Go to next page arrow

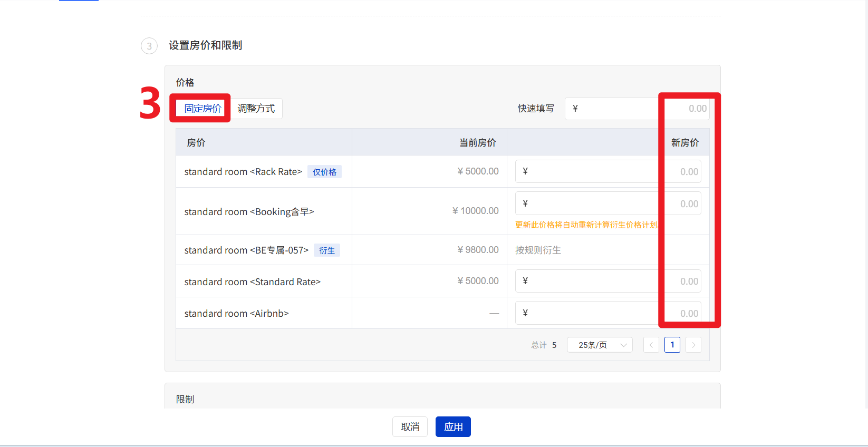[x=693, y=345]
